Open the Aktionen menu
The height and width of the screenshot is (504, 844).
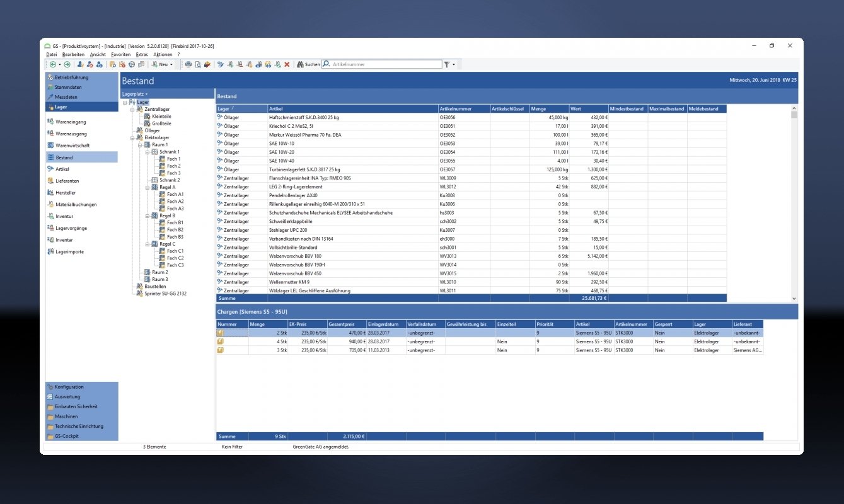tap(163, 55)
